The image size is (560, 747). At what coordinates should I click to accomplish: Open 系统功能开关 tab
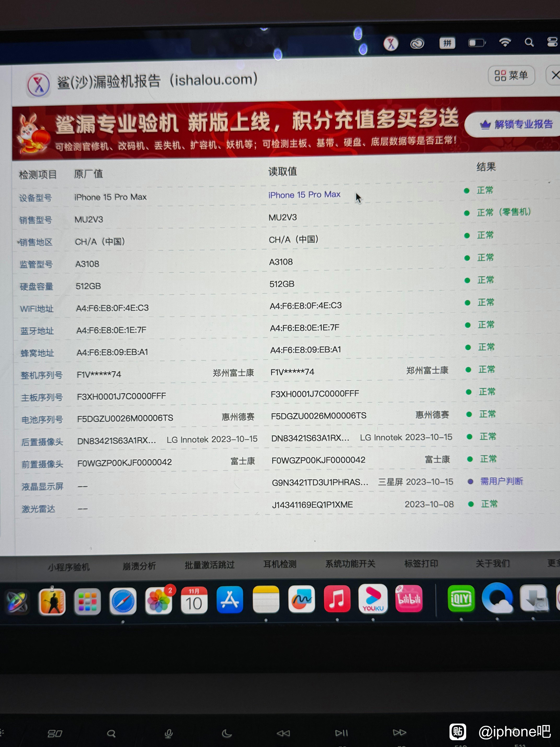[x=350, y=564]
